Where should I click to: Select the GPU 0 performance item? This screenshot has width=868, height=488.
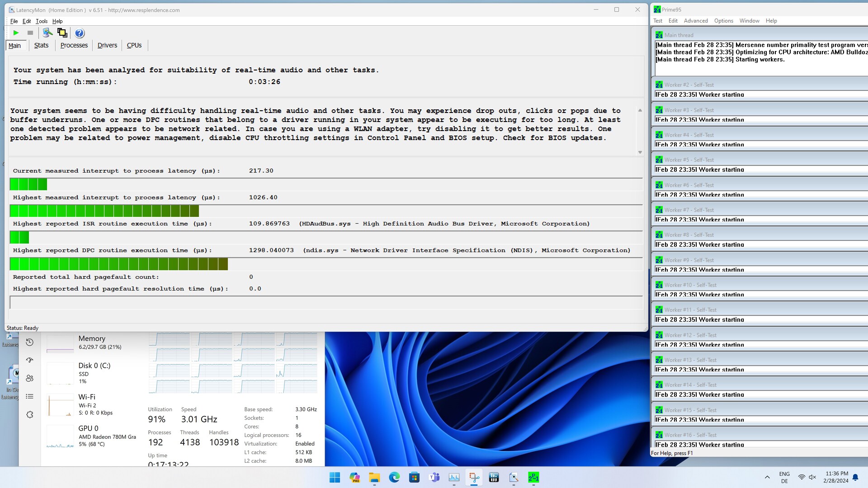point(90,436)
